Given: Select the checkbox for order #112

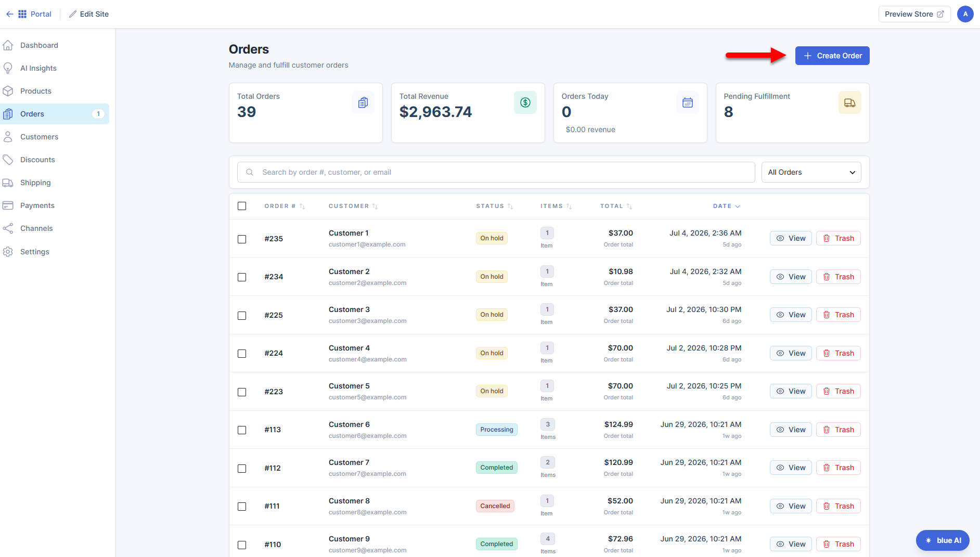Looking at the screenshot, I should (242, 469).
